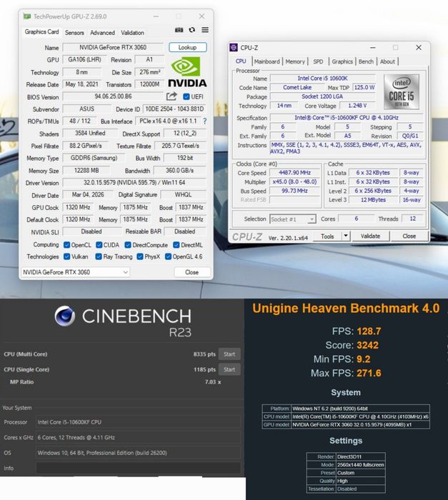Image resolution: width=448 pixels, height=500 pixels.
Task: Toggle the CUDA checkbox
Action: tap(99, 245)
